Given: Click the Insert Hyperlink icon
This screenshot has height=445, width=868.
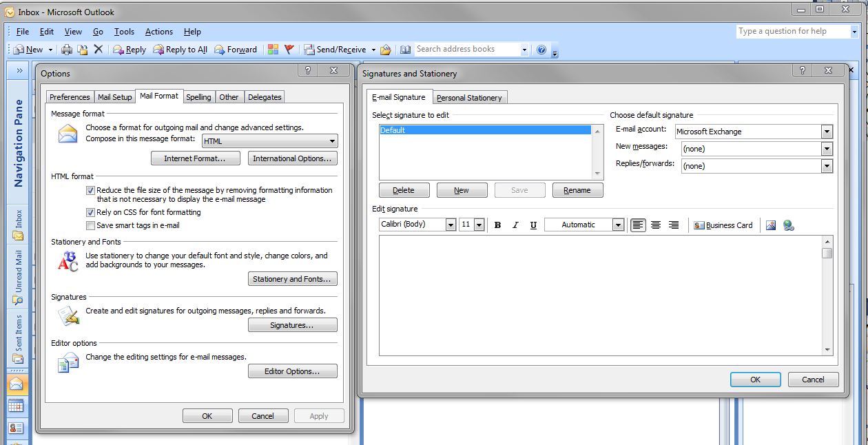Looking at the screenshot, I should [789, 225].
